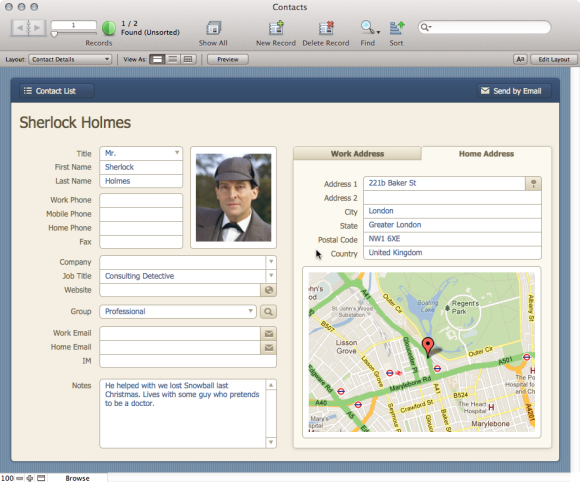Click the Work Email field
Image resolution: width=580 pixels, height=482 pixels.
180,334
